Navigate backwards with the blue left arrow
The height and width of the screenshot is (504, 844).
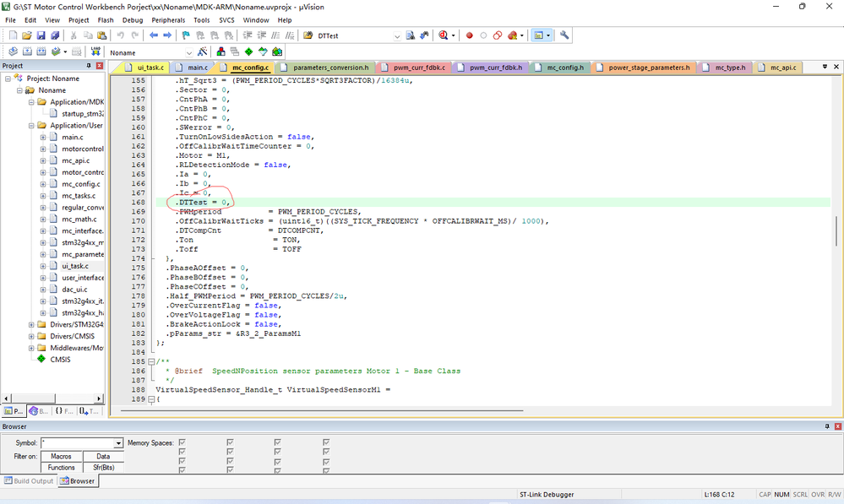153,35
